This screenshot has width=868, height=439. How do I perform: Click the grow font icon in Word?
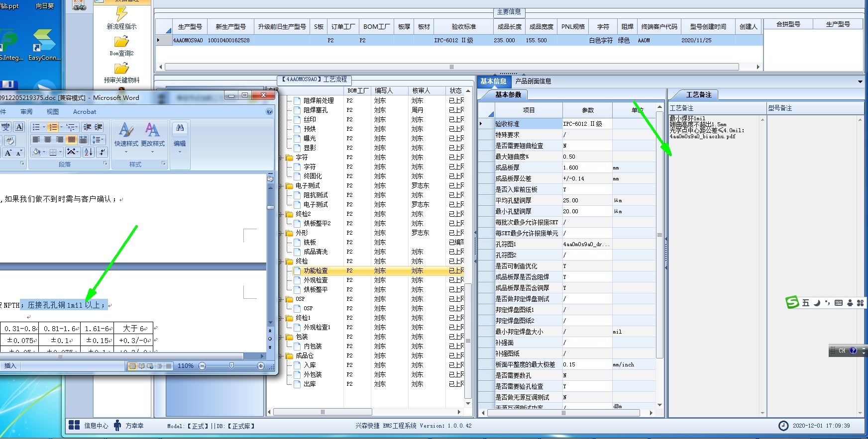tap(8, 153)
